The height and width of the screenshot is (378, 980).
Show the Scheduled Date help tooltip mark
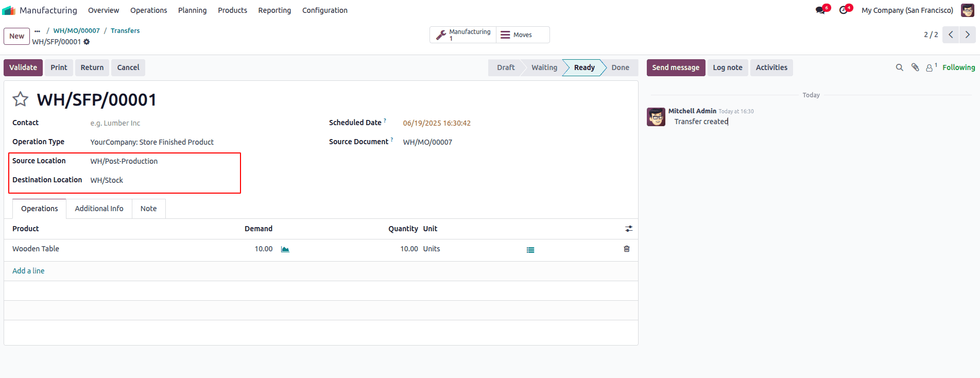point(385,121)
